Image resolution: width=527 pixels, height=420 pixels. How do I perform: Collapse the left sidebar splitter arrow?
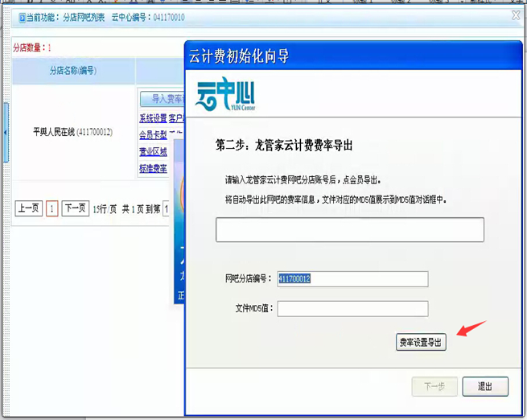tap(5, 132)
